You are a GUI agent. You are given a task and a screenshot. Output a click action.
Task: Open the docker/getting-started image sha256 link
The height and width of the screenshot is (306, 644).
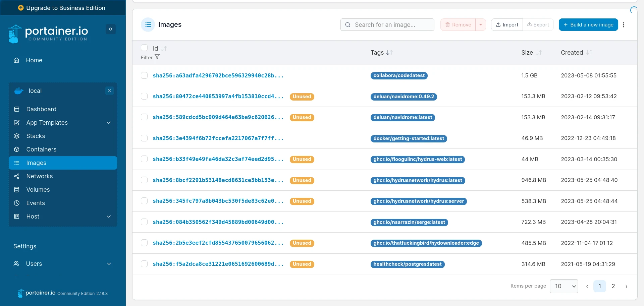[218, 138]
